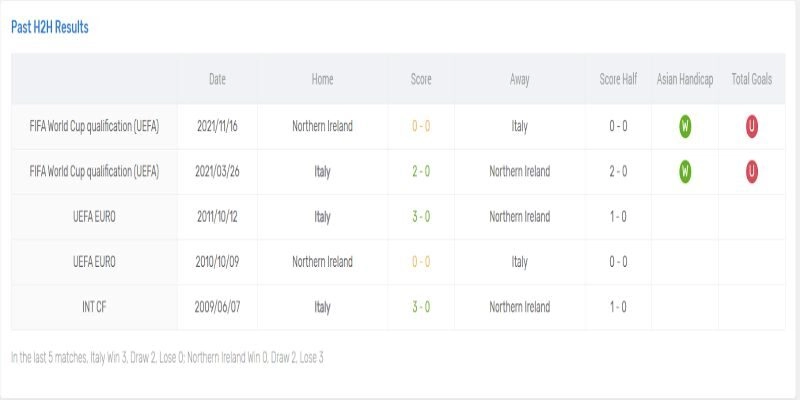Open the 0 - 0 score from 2010/10/09

pyautogui.click(x=421, y=262)
